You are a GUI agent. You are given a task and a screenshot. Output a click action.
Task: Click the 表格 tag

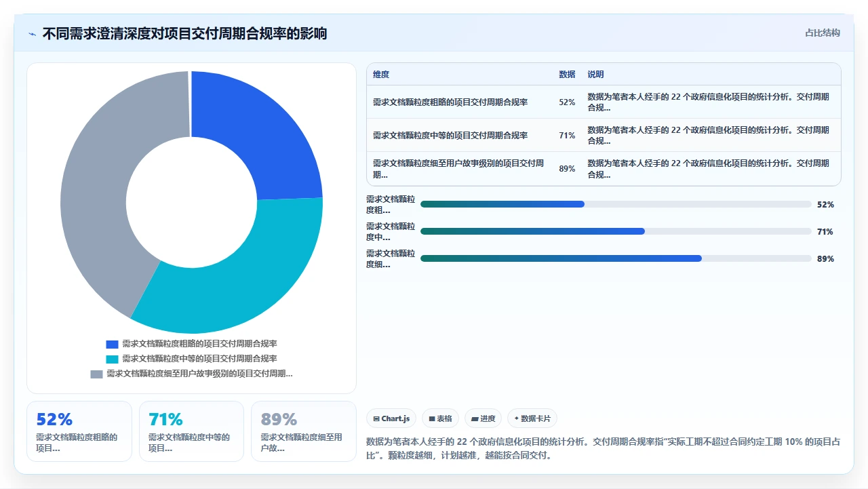[441, 418]
